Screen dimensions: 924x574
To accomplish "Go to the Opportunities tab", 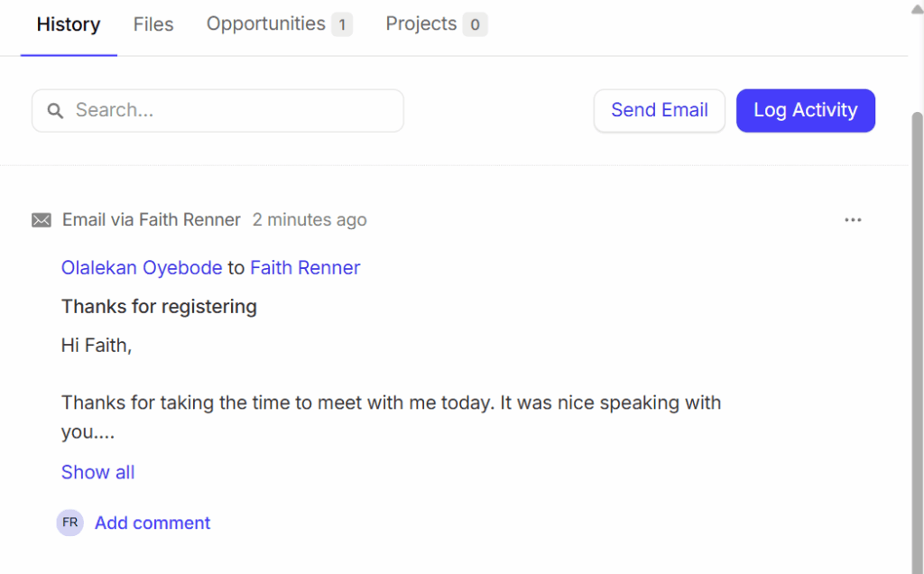I will pyautogui.click(x=266, y=24).
